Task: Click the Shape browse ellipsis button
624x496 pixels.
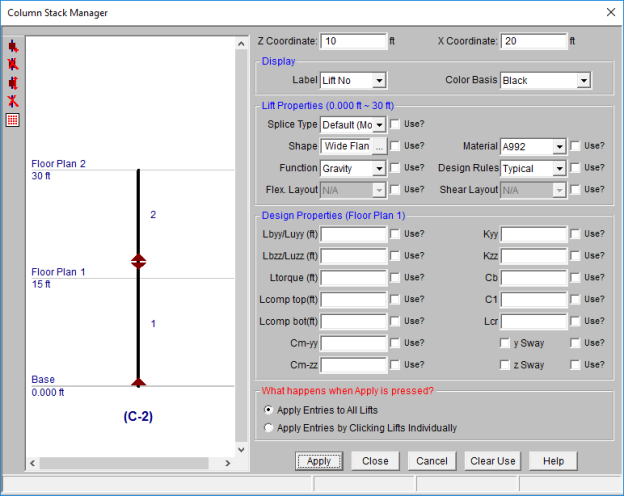Action: 379,146
